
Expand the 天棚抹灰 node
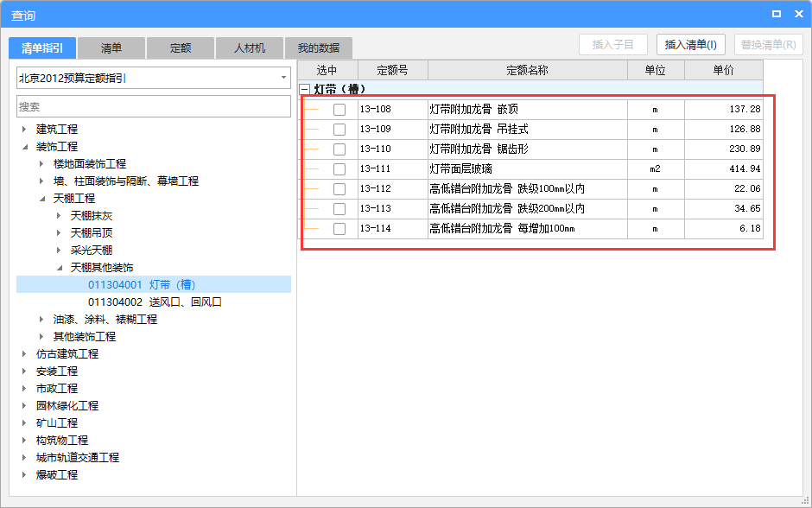coord(59,215)
